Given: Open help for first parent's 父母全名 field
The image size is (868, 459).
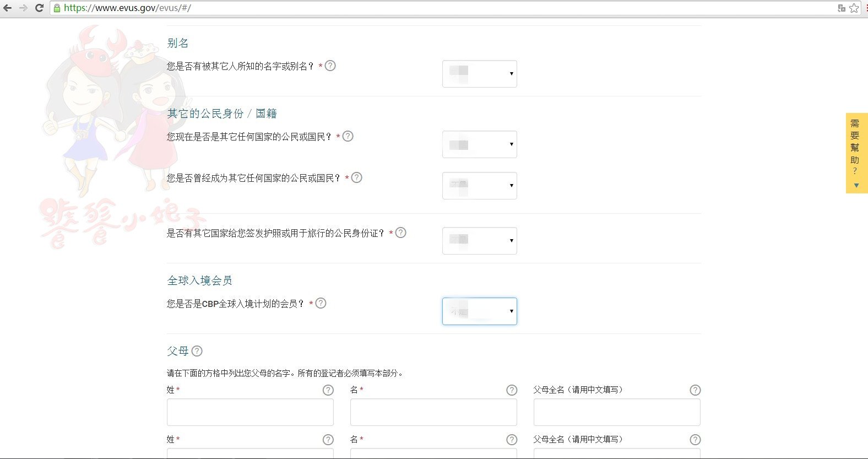Looking at the screenshot, I should [695, 390].
